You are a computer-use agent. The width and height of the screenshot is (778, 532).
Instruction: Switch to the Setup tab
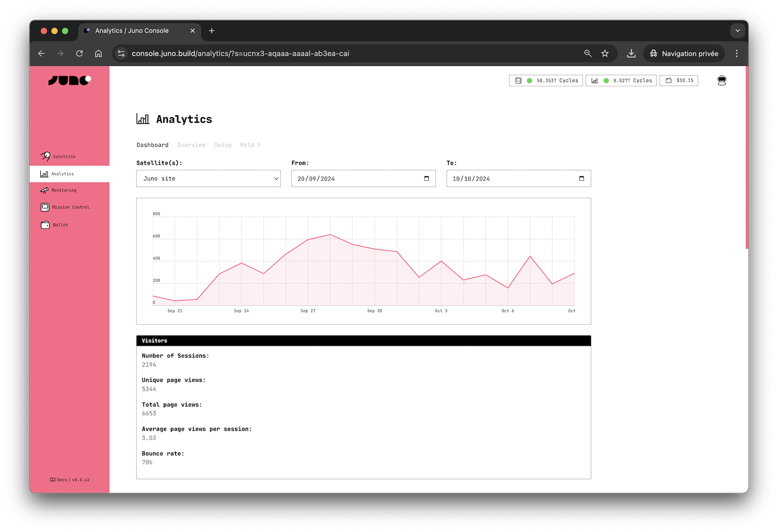click(223, 145)
